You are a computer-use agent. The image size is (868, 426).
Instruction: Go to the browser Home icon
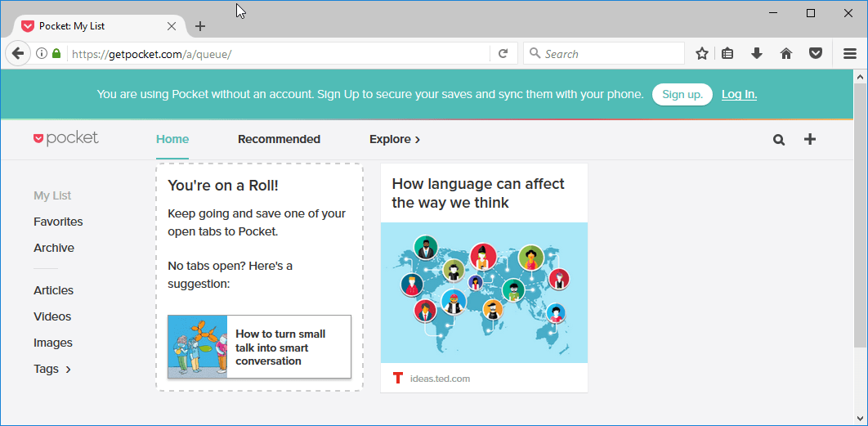point(786,54)
